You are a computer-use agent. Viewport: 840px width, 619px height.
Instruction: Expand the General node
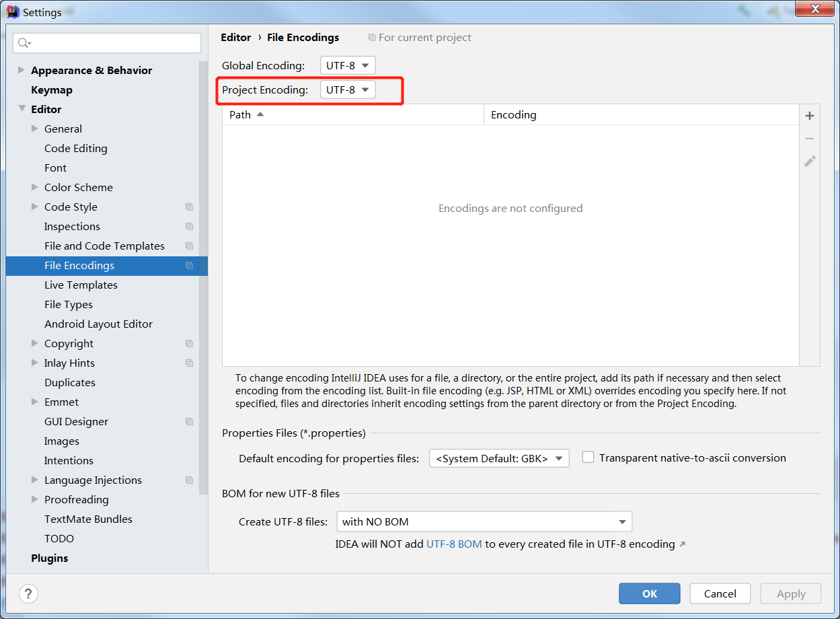pyautogui.click(x=35, y=129)
